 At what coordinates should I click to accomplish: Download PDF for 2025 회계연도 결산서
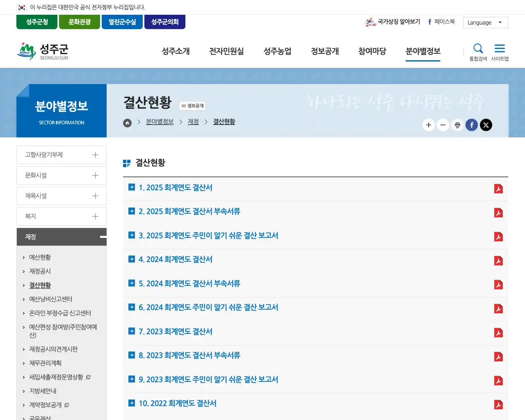[498, 189]
